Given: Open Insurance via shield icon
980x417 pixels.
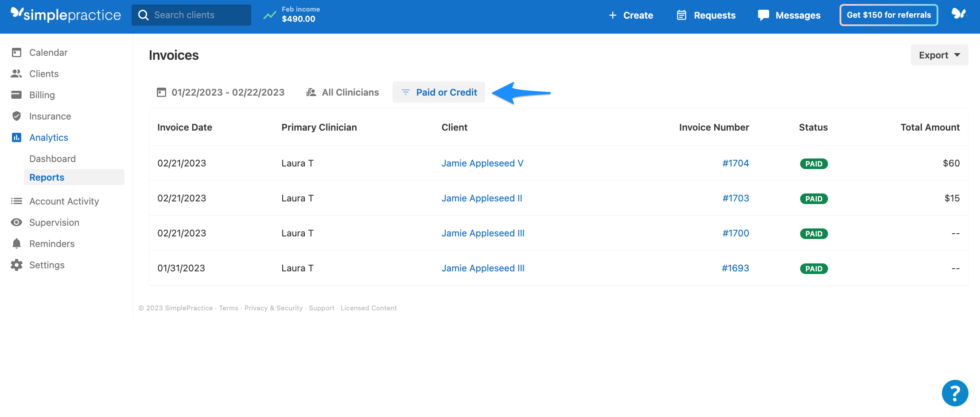Looking at the screenshot, I should (16, 116).
